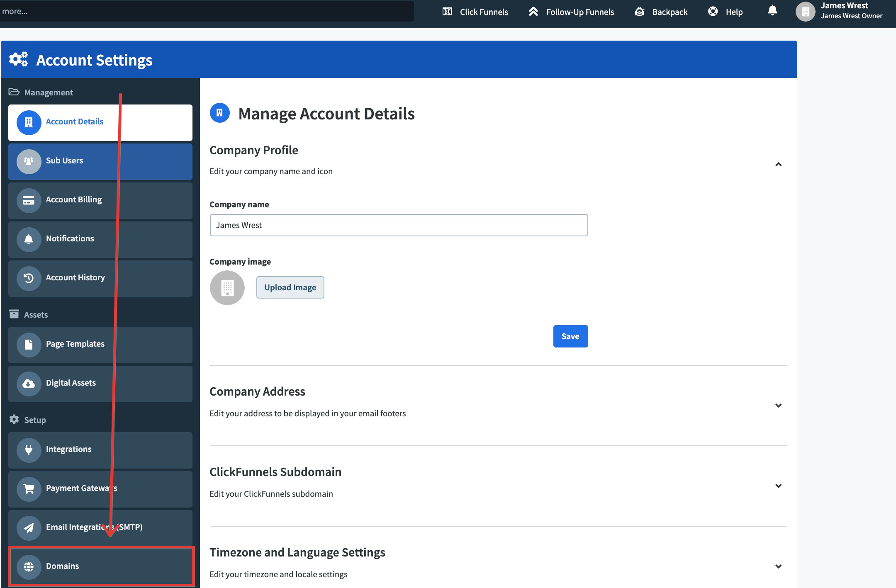Click the user avatar in top bar
The height and width of the screenshot is (588, 896).
tap(806, 12)
